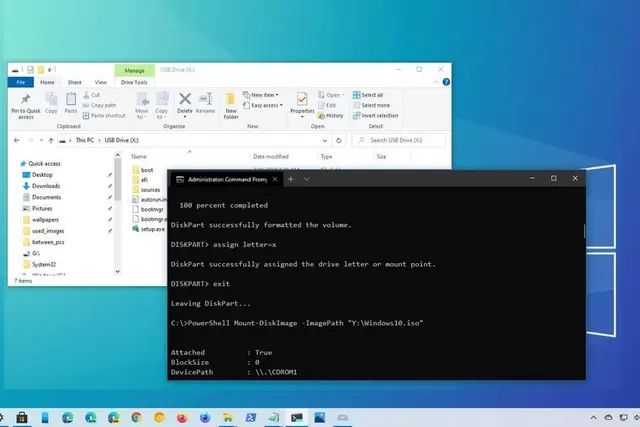Image resolution: width=640 pixels, height=427 pixels.
Task: Click Paste shortcut in the ribbon
Action: 104,116
